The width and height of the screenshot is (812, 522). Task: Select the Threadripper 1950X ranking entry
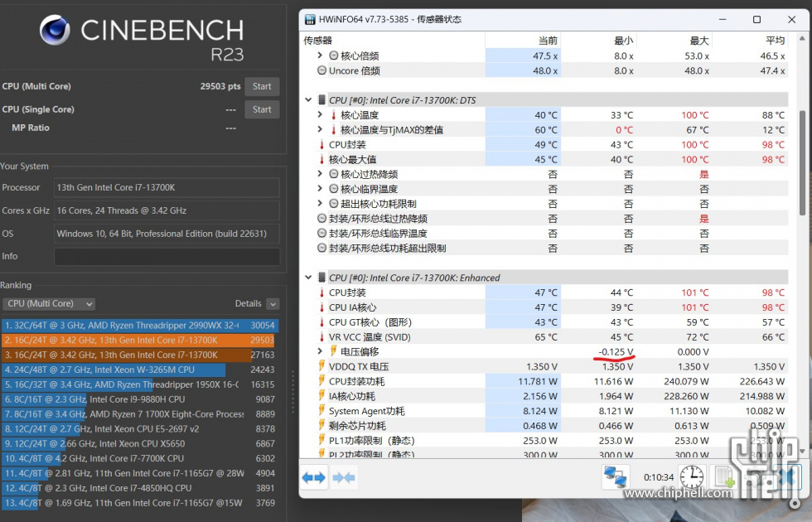140,384
